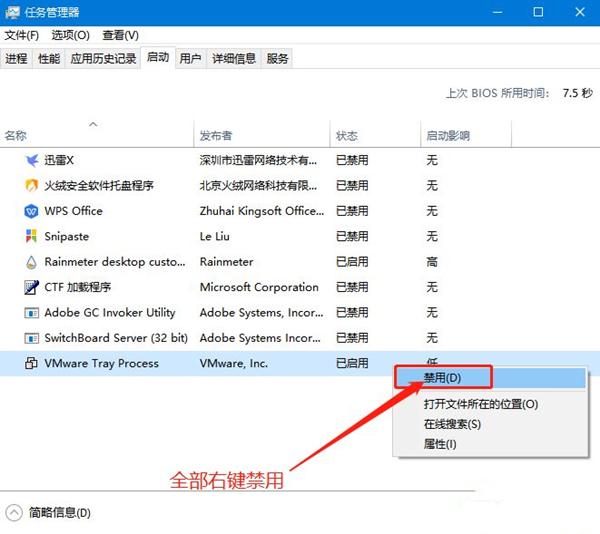Click the VMware Tray Process icon
The image size is (600, 534).
click(31, 363)
